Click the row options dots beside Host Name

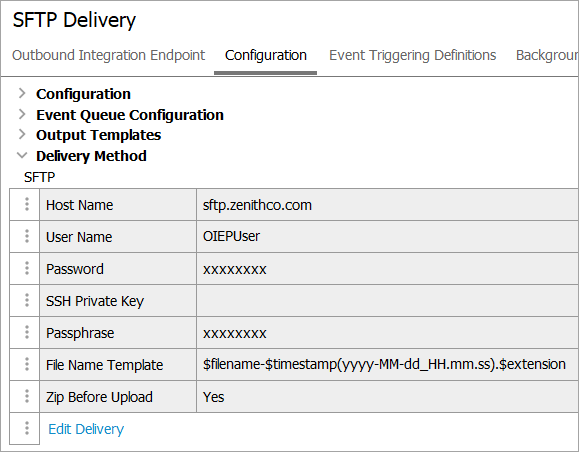pos(27,204)
